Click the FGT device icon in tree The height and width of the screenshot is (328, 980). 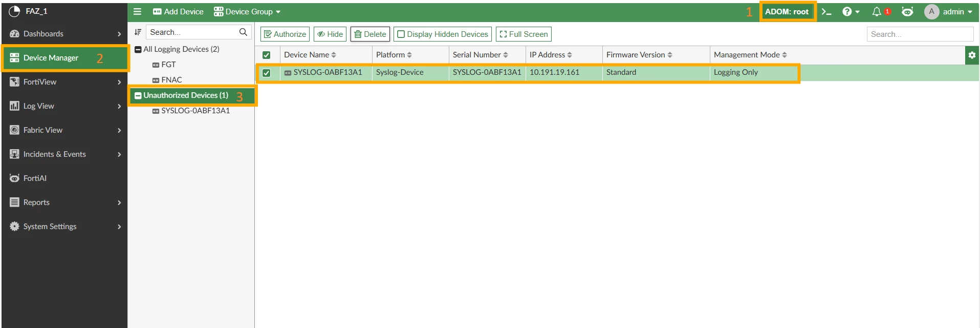pyautogui.click(x=156, y=65)
